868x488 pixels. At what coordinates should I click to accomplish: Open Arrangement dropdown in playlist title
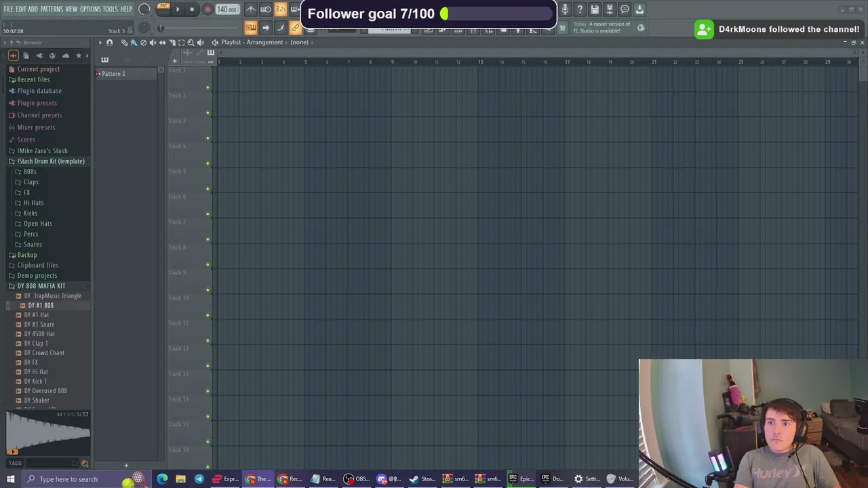pyautogui.click(x=265, y=42)
